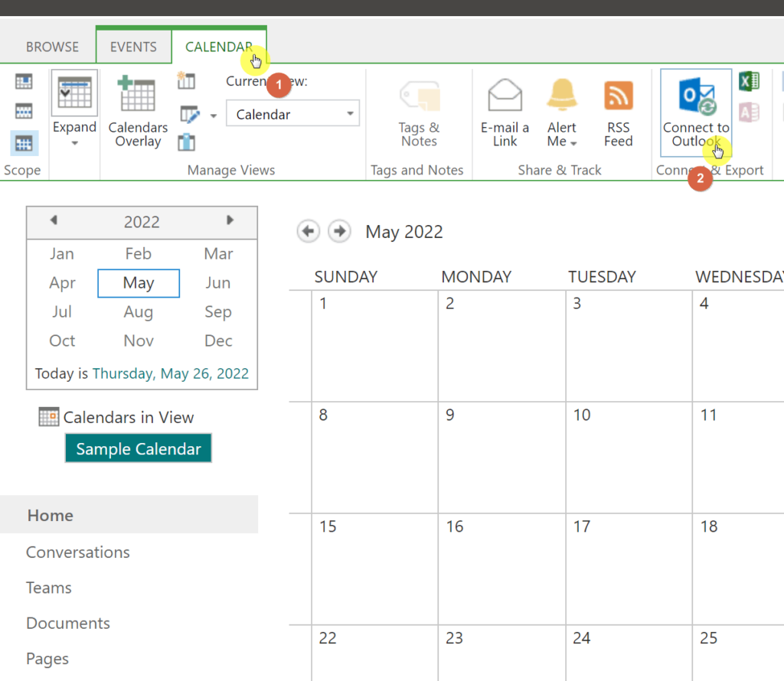784x681 pixels.
Task: Switch to Day scope view icon
Action: point(24,81)
